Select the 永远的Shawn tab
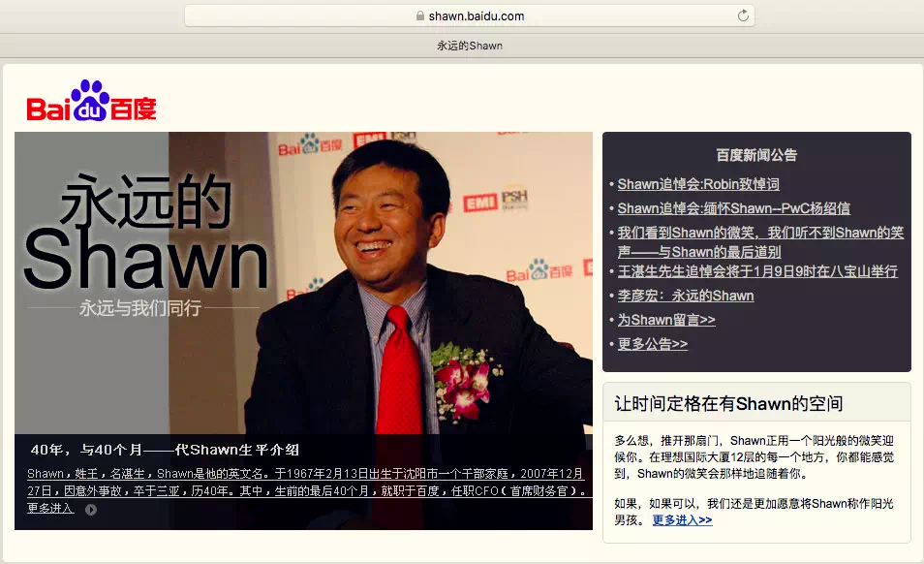 (470, 46)
